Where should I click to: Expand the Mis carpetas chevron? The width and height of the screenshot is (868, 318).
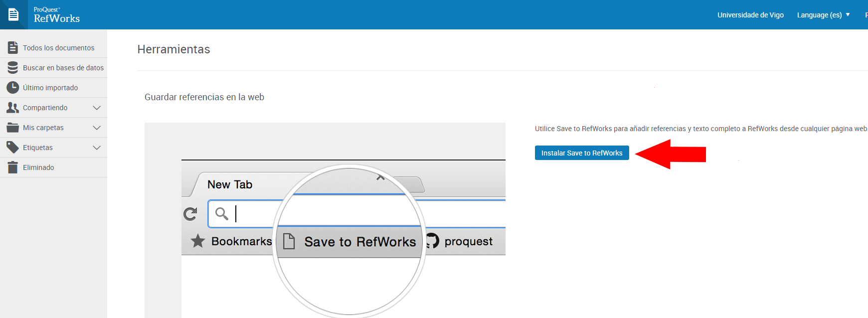pyautogui.click(x=97, y=128)
